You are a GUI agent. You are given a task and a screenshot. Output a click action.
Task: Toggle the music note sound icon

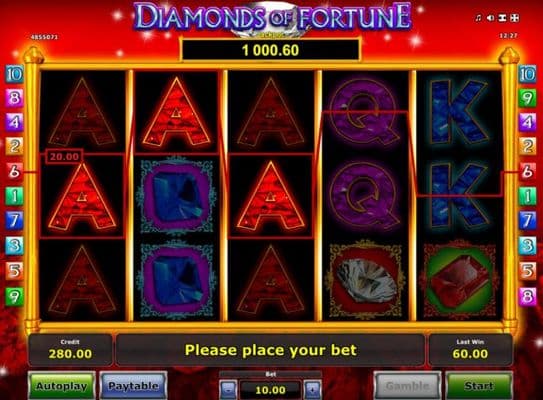[478, 18]
